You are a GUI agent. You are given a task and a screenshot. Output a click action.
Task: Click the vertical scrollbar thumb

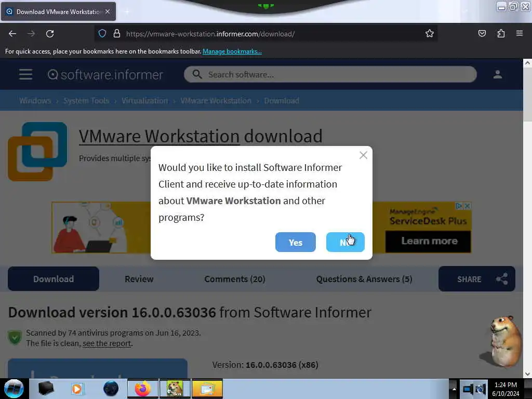point(527,94)
